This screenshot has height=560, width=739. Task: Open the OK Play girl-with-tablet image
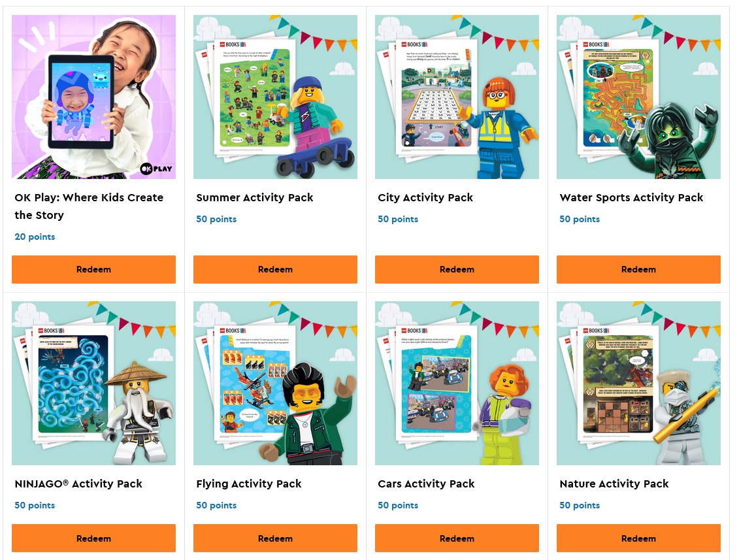[x=93, y=97]
